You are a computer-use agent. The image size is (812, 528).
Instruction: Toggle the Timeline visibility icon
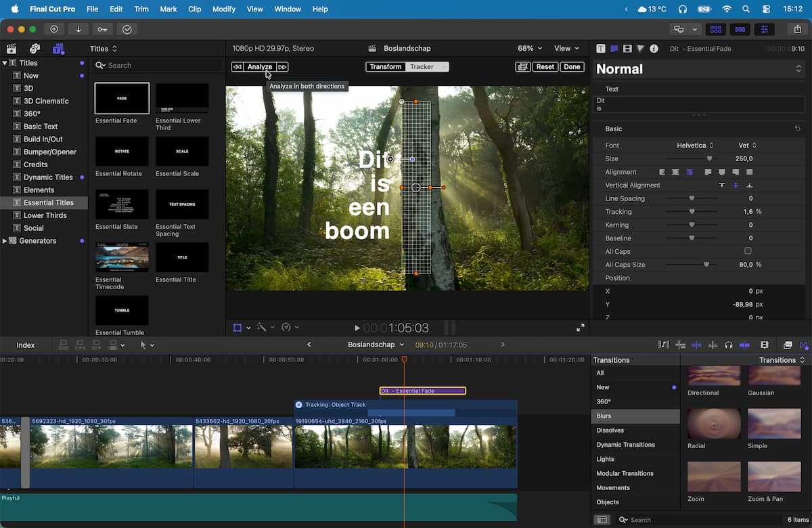[740, 29]
